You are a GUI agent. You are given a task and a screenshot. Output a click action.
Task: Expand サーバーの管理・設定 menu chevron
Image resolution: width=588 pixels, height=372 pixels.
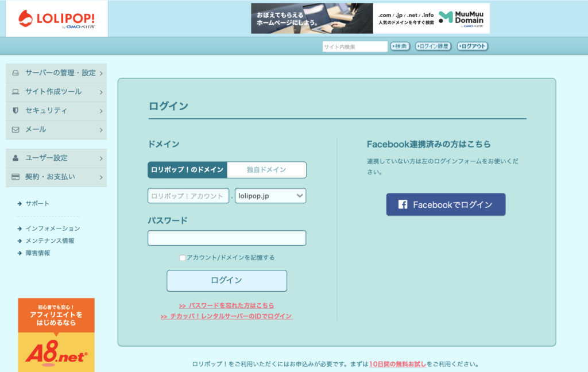point(101,73)
